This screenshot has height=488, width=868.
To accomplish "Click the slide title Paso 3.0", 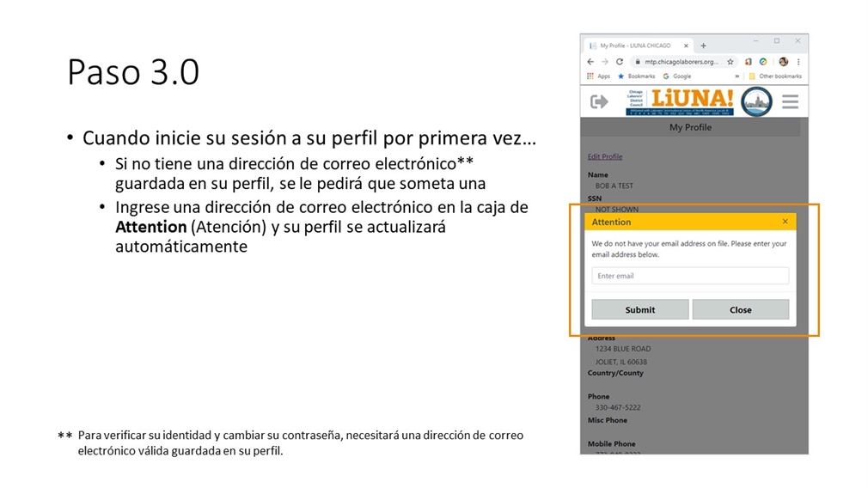I will (x=133, y=72).
